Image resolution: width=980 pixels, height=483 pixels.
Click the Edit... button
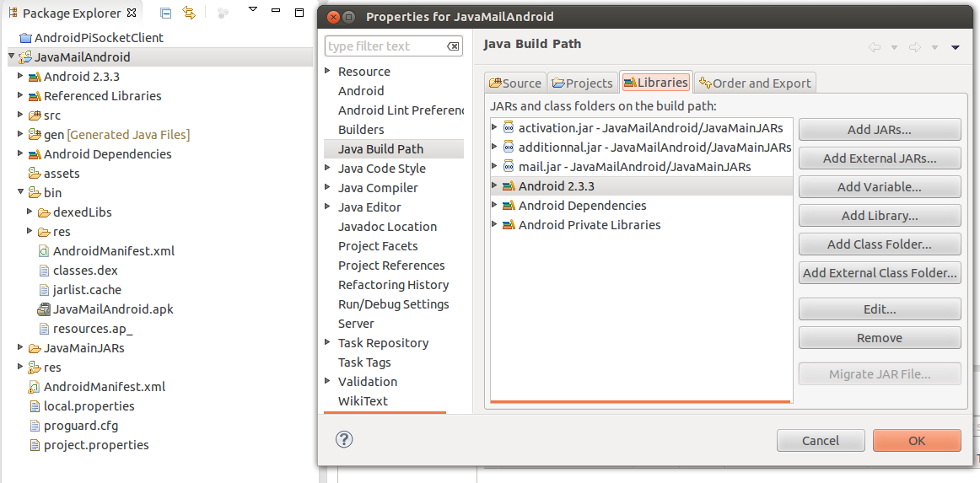(x=880, y=309)
